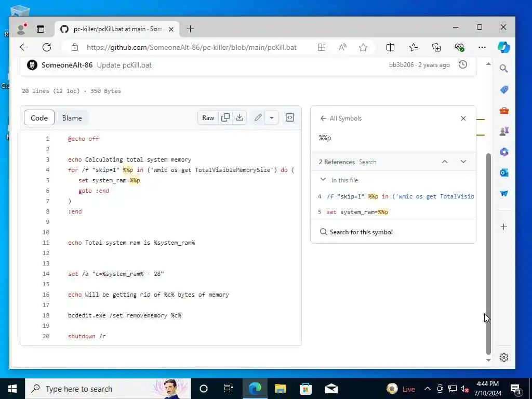Click 'shutdown /r' on line 20
This screenshot has height=399, width=532.
point(87,336)
